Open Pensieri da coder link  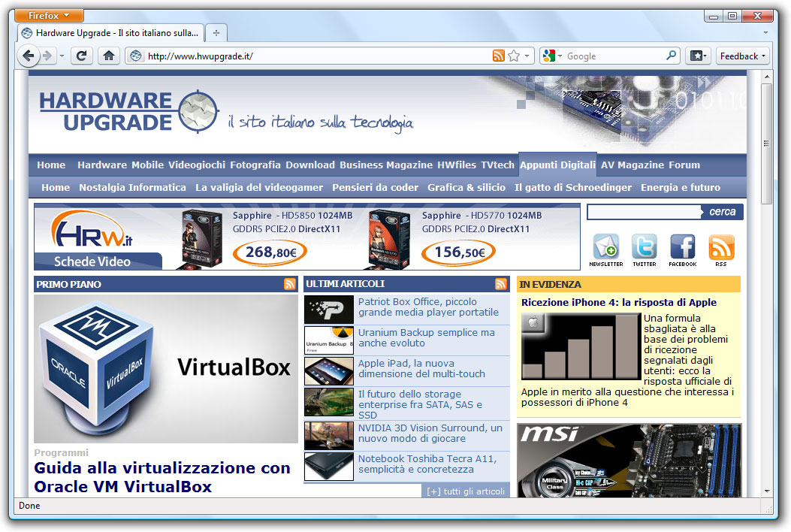tap(375, 187)
